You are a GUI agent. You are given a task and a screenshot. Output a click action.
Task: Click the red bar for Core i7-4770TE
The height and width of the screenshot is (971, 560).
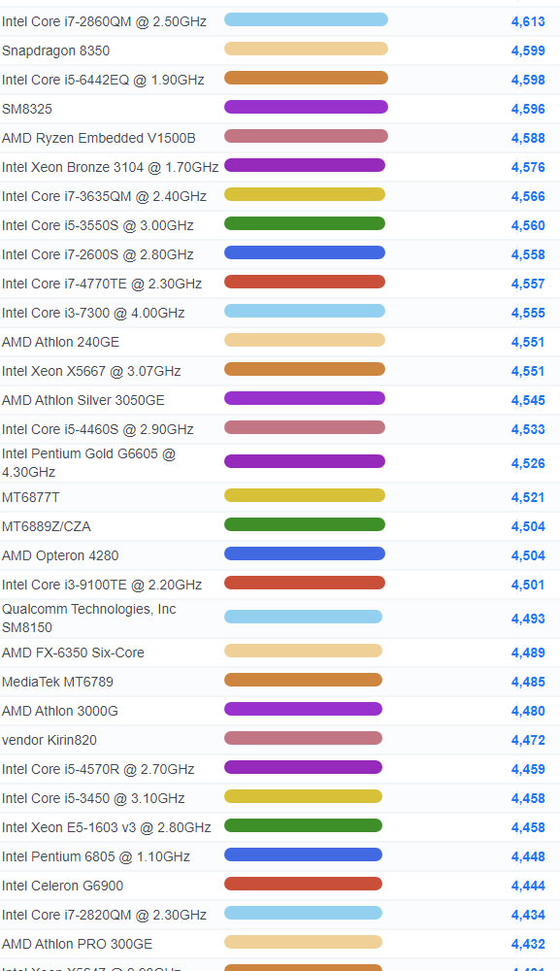305,282
